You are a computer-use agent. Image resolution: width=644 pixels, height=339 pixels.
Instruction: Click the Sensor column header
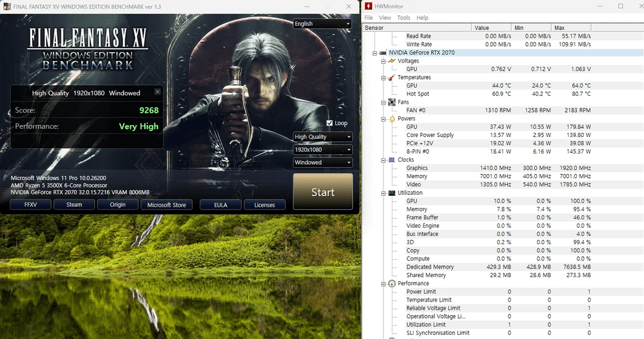(417, 27)
